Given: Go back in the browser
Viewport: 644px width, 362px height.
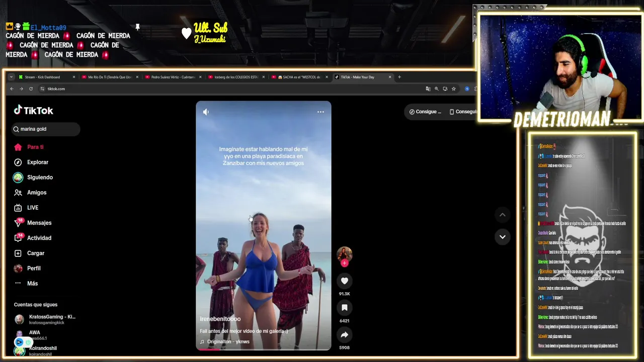Looking at the screenshot, I should pyautogui.click(x=12, y=89).
